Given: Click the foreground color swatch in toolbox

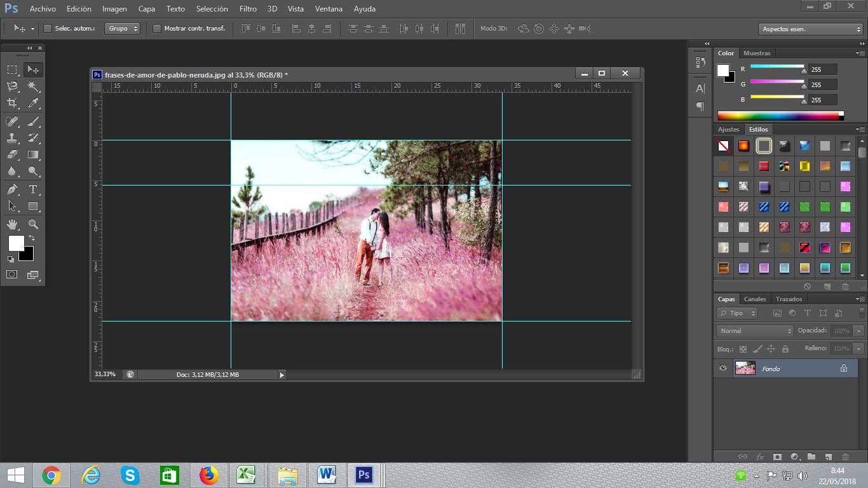Looking at the screenshot, I should (x=16, y=243).
